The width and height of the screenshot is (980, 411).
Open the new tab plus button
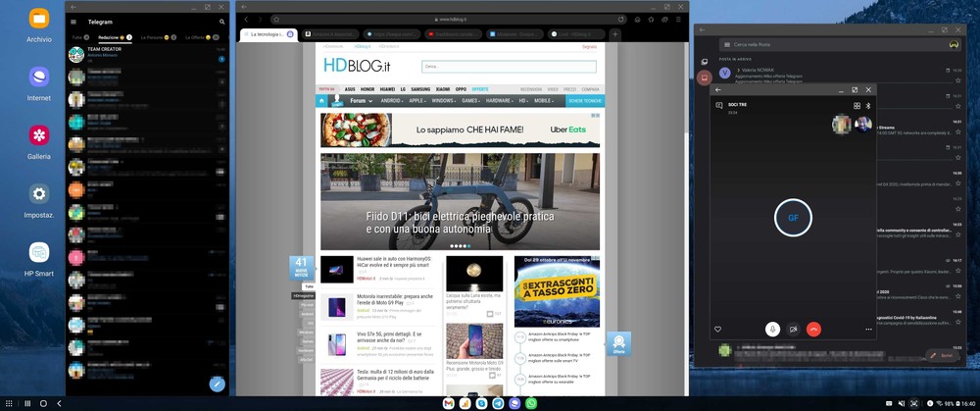[x=614, y=34]
